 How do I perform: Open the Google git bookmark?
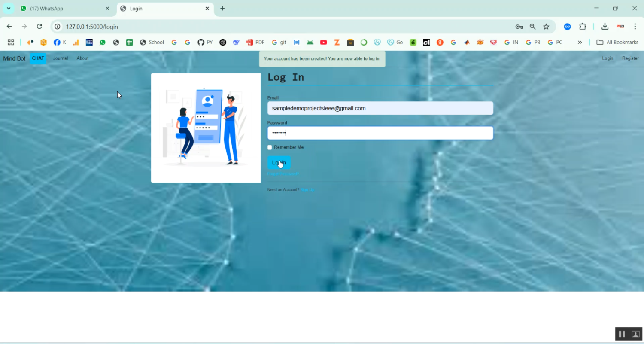(x=279, y=42)
